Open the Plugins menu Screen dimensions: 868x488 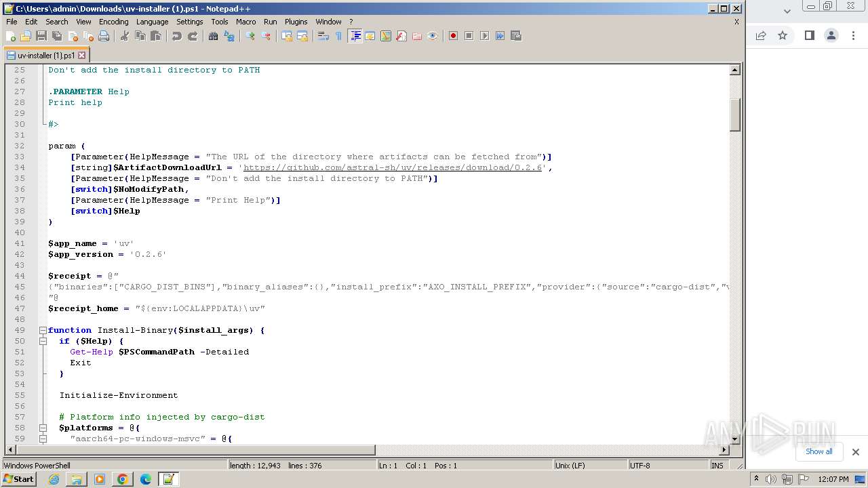click(296, 22)
